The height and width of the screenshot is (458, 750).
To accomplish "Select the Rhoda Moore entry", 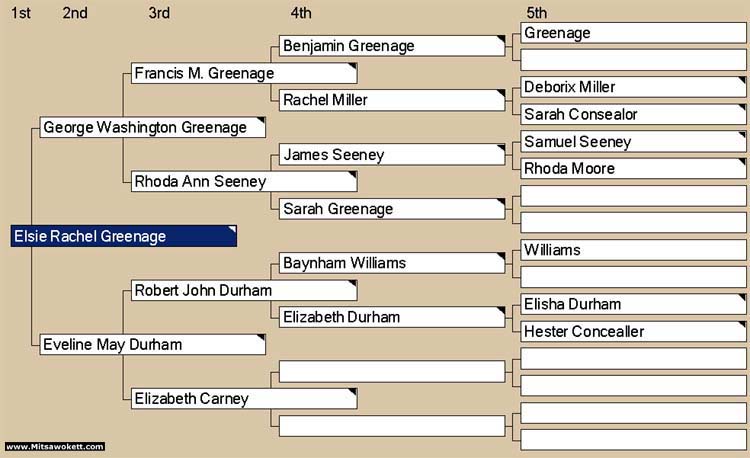I will pyautogui.click(x=633, y=168).
